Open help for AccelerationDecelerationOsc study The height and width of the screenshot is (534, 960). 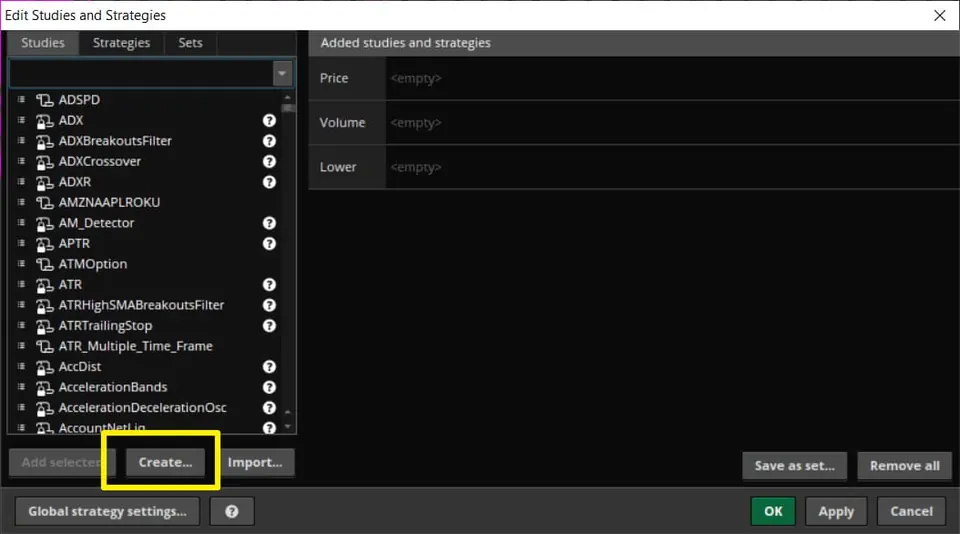(x=269, y=408)
